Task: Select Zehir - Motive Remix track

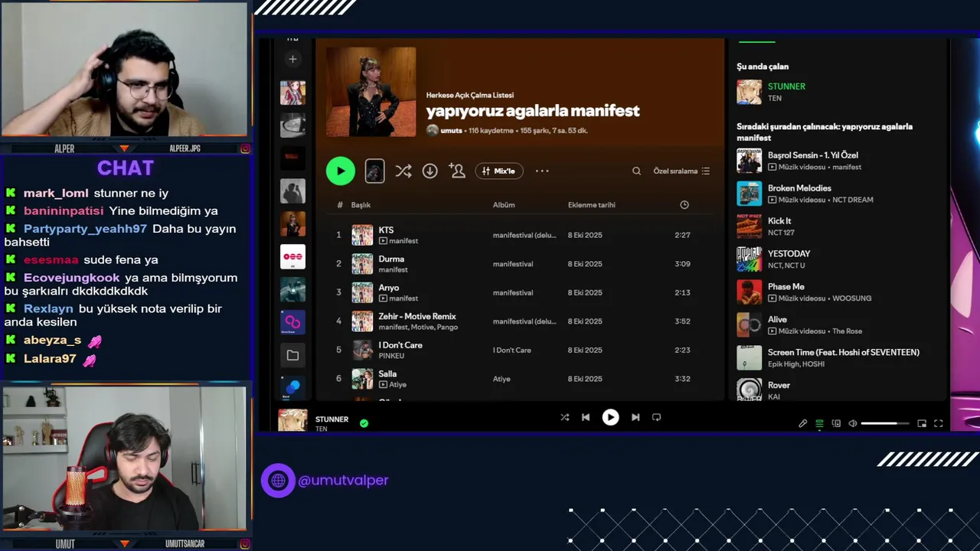Action: [417, 316]
